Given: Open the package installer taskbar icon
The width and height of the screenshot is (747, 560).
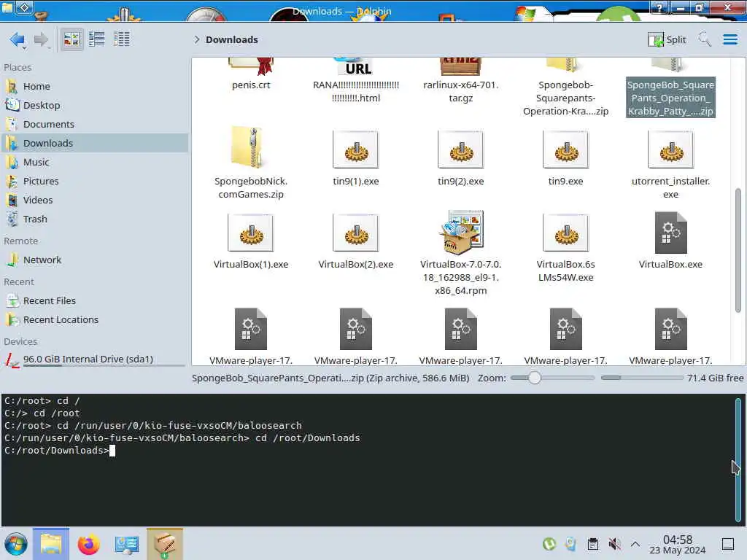Looking at the screenshot, I should click(165, 544).
